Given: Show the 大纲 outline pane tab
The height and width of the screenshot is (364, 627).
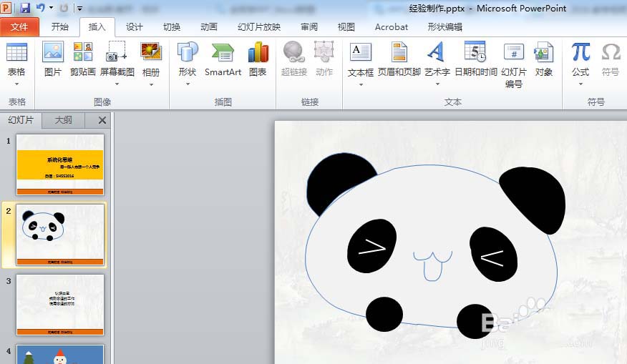Looking at the screenshot, I should click(63, 120).
